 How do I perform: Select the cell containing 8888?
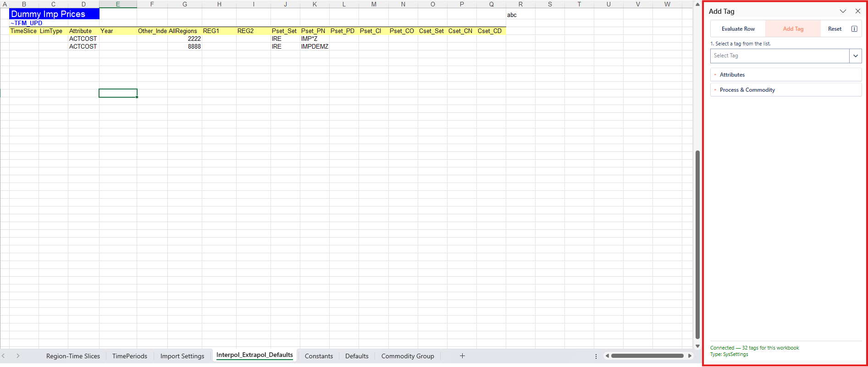(185, 46)
